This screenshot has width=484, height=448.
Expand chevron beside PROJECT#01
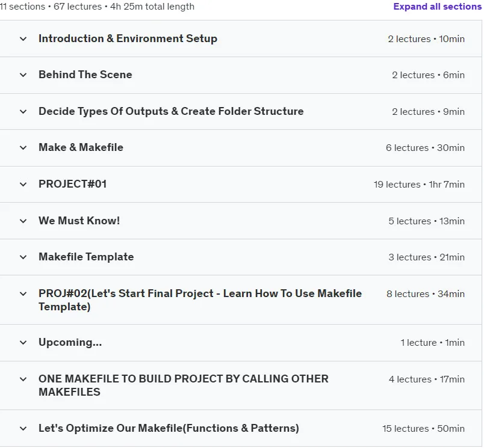click(x=23, y=185)
